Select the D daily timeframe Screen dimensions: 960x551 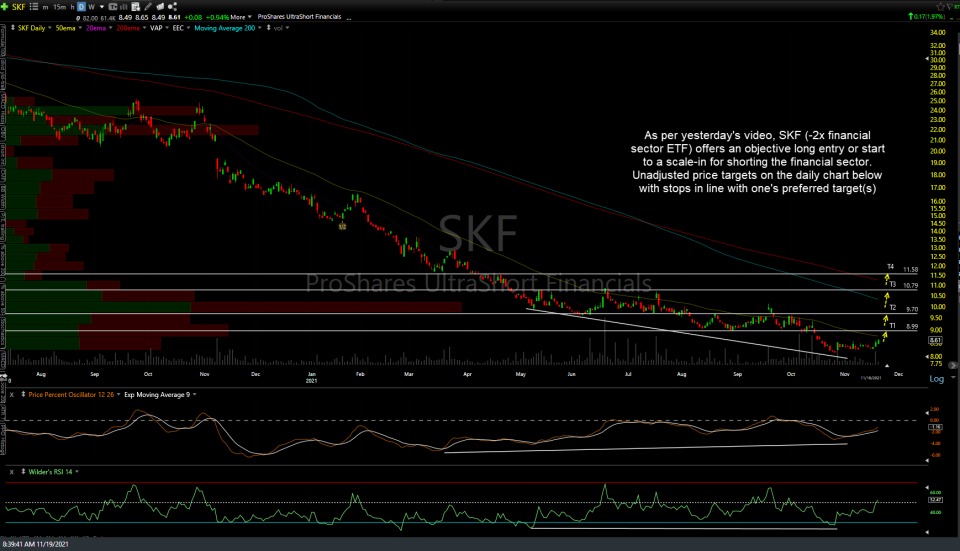click(x=81, y=7)
